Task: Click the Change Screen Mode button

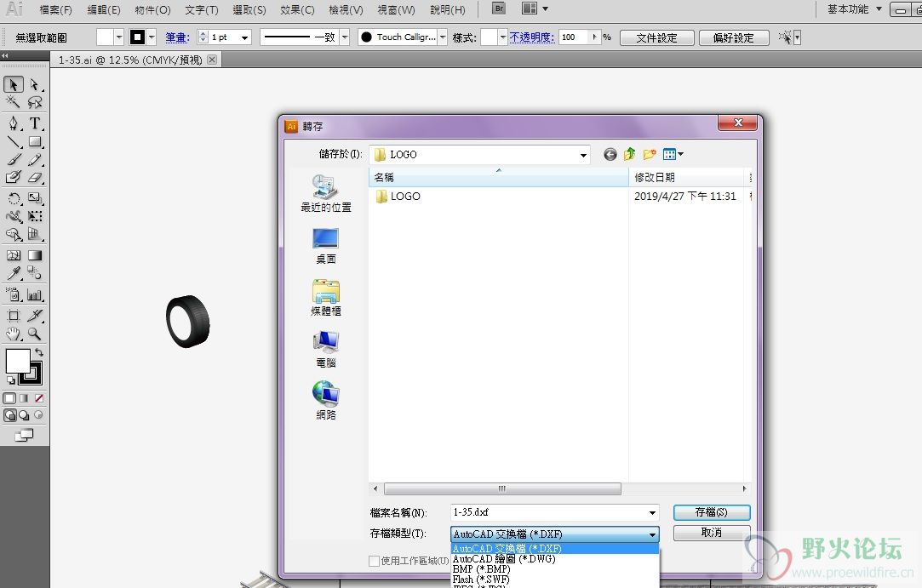Action: pos(24,435)
